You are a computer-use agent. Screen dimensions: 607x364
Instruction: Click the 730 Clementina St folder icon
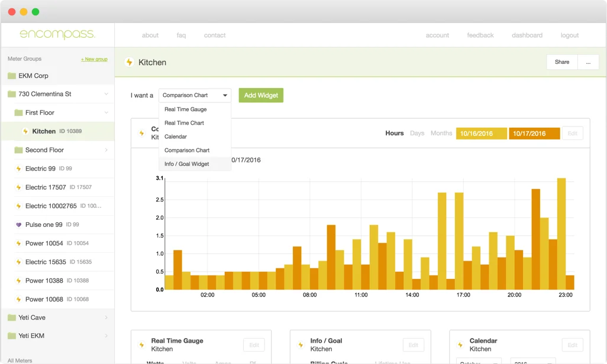click(x=12, y=94)
